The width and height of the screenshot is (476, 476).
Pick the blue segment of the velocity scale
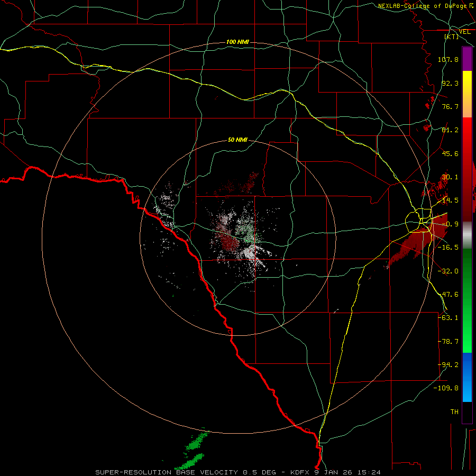click(x=467, y=377)
